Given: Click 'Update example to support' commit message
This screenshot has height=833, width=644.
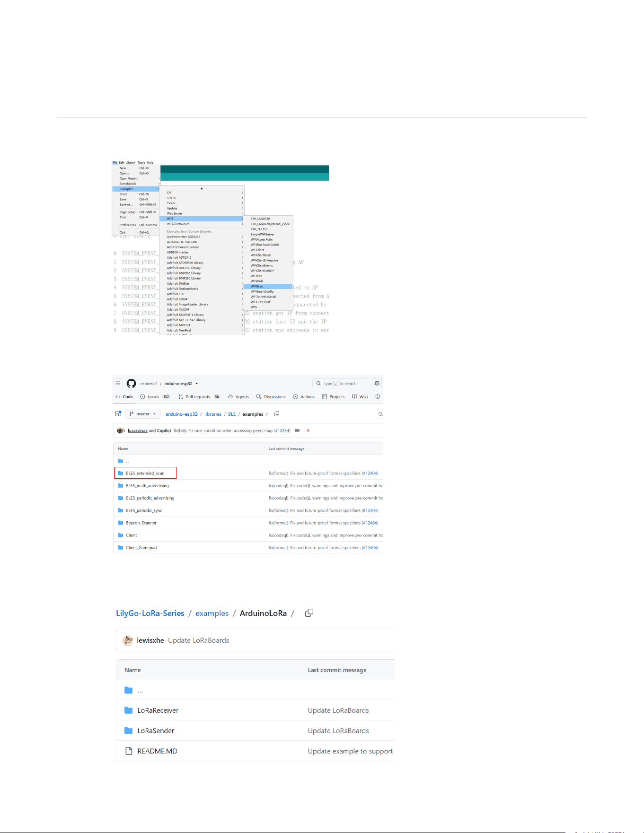Looking at the screenshot, I should 350,751.
